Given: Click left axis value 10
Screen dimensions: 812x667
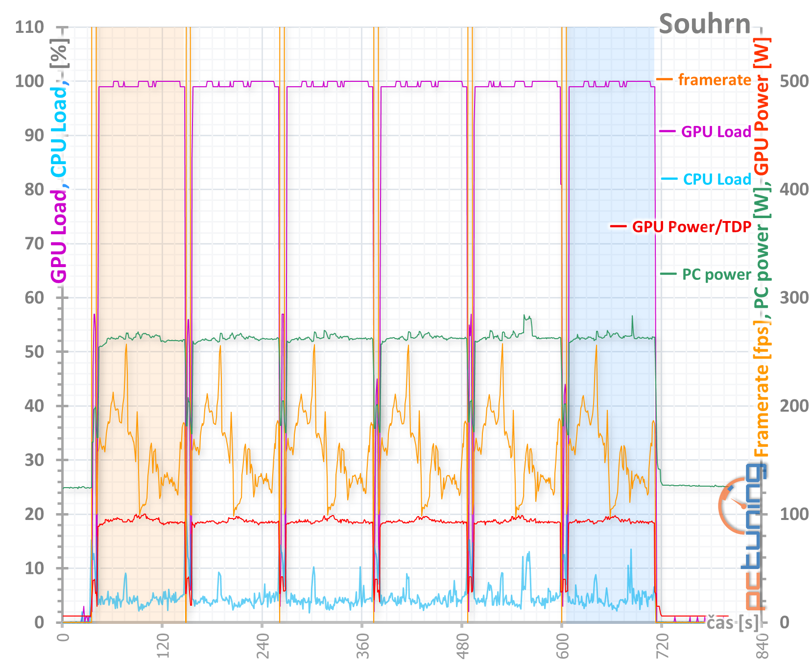Looking at the screenshot, I should point(34,568).
